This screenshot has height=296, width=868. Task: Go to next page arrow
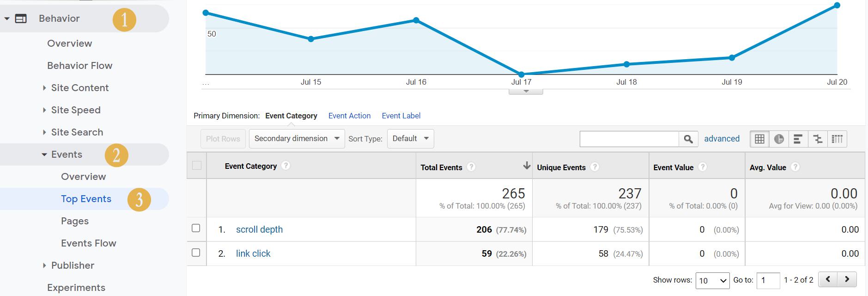tap(847, 279)
